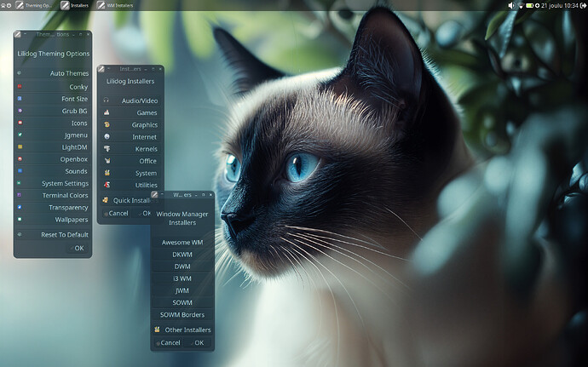
Task: Click the Internet globe icon
Action: click(x=107, y=136)
